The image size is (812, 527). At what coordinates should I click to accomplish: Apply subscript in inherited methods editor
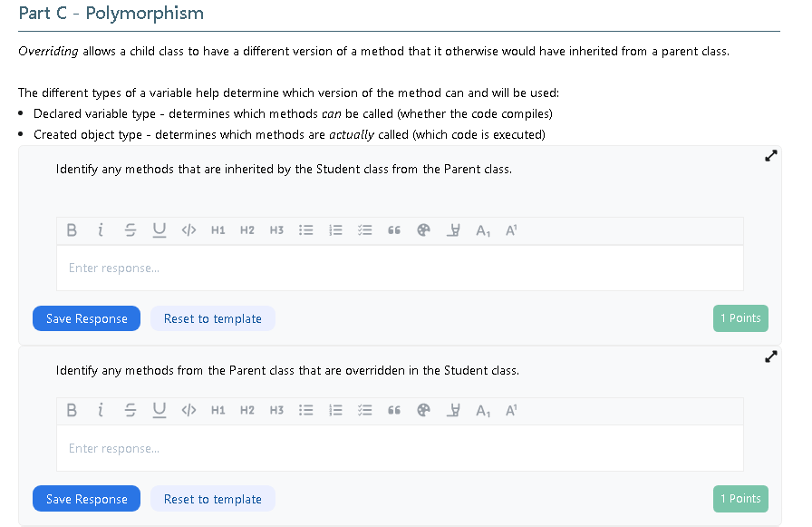[483, 230]
